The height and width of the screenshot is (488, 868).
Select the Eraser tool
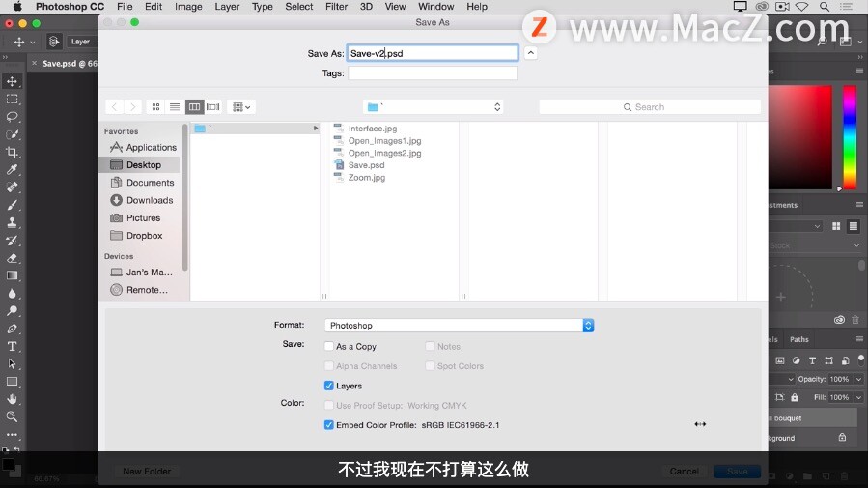click(x=12, y=258)
